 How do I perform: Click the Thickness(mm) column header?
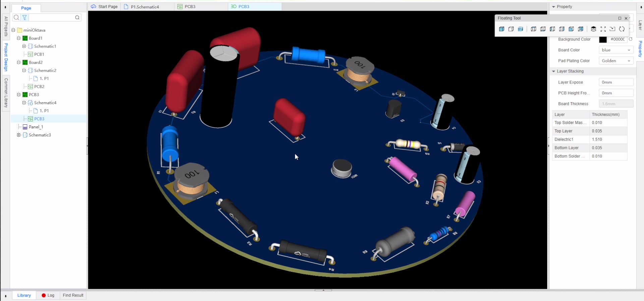[606, 114]
